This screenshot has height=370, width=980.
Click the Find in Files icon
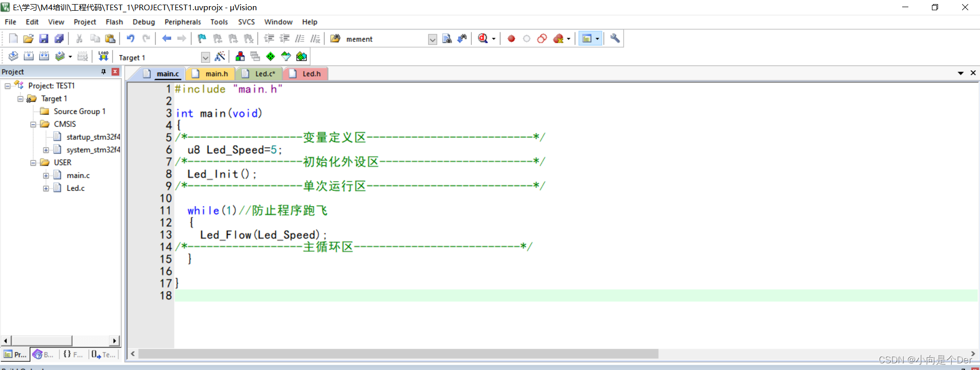click(335, 38)
